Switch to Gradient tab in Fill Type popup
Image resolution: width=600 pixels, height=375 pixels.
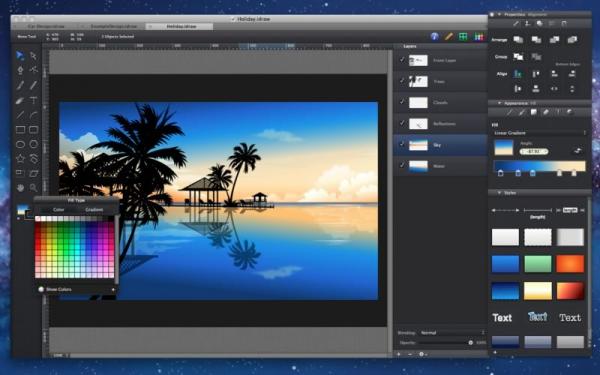click(94, 210)
